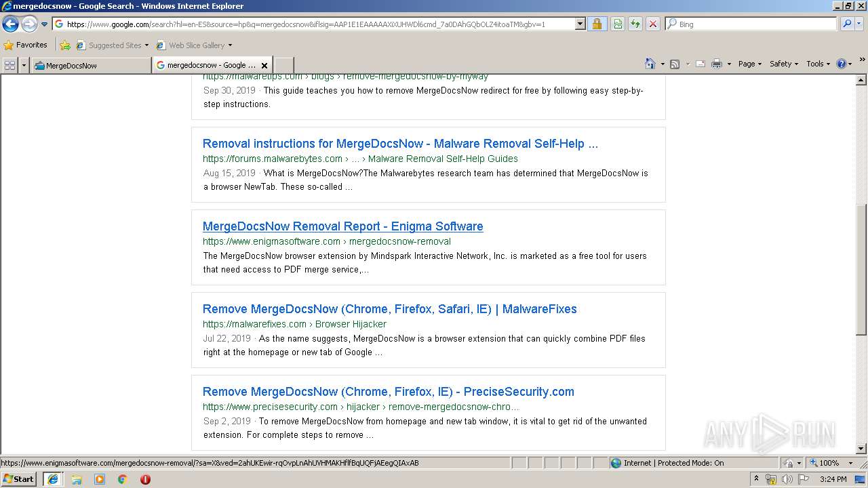This screenshot has height=488, width=868.
Task: Open MergeDocsNow Removal Report Enigma Software link
Action: click(x=342, y=226)
